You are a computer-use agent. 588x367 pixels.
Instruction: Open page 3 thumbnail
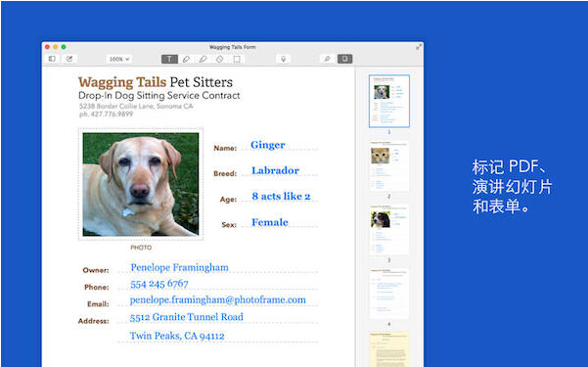pyautogui.click(x=389, y=230)
